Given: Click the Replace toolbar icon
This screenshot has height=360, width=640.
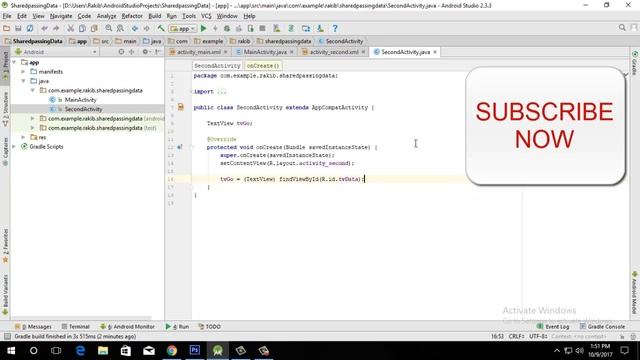Looking at the screenshot, I should 120,28.
